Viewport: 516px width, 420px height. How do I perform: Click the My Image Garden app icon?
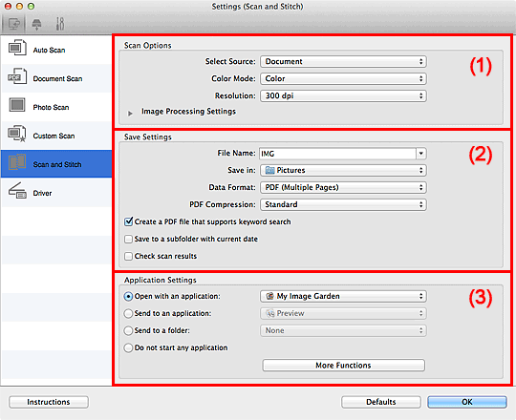pyautogui.click(x=269, y=296)
